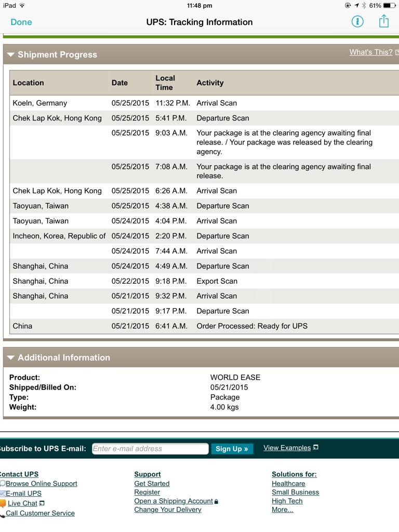Screen dimensions: 399x532
Task: Click the Date column header
Action: (x=119, y=83)
